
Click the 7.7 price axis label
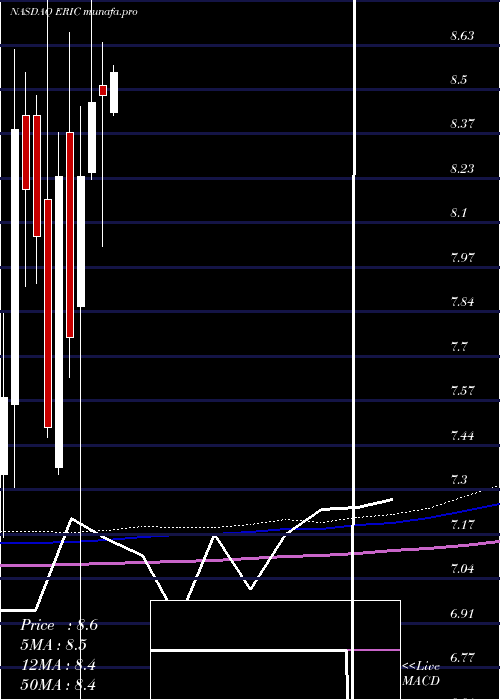458,346
